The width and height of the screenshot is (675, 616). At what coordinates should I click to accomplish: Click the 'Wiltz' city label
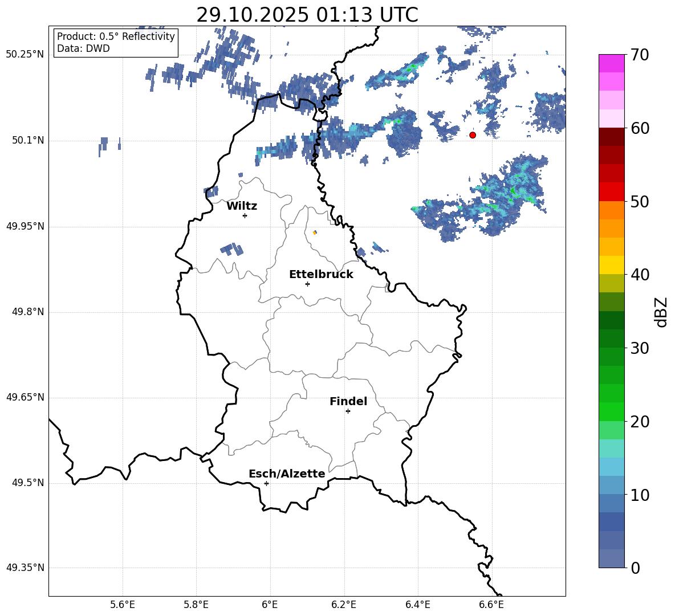tap(242, 206)
